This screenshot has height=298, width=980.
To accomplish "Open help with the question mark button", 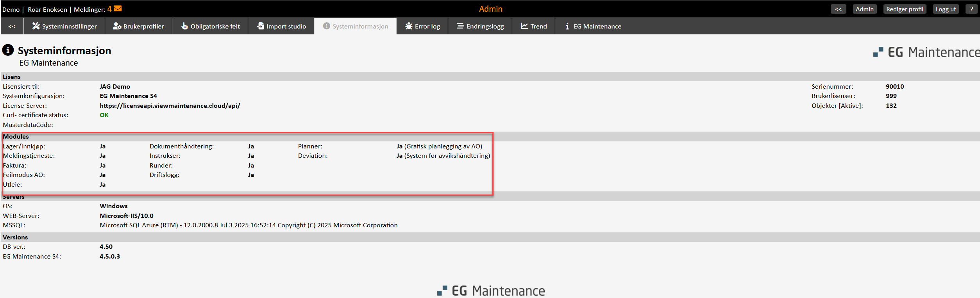I will click(x=971, y=9).
